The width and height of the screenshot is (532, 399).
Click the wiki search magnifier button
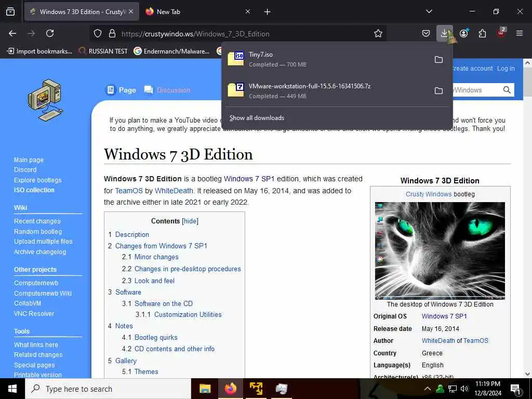tap(507, 90)
